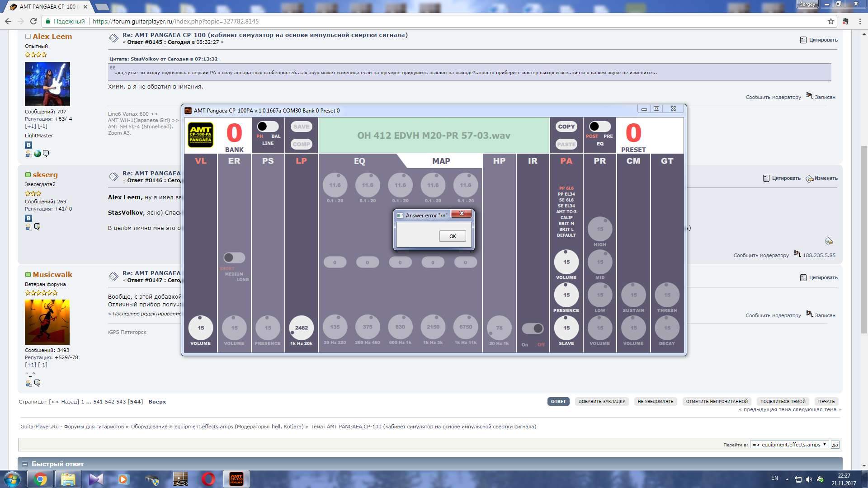The height and width of the screenshot is (488, 868).
Task: Toggle the IR On/Off switch
Action: 533,328
